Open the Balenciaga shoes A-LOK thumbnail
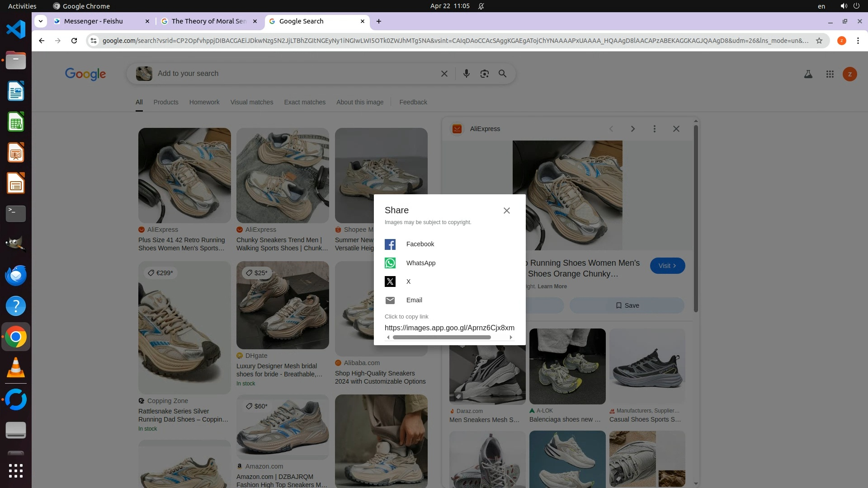Screen dimensions: 868x488 [567, 366]
